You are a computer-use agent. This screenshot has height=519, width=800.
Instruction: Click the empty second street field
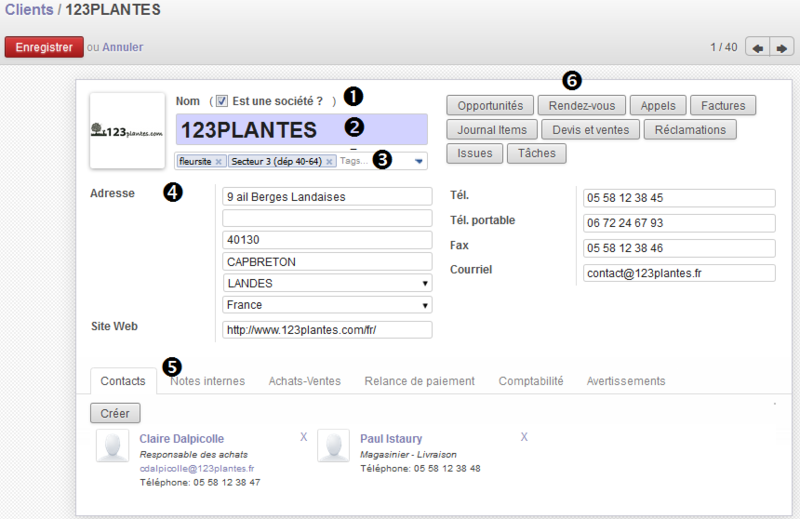point(327,218)
